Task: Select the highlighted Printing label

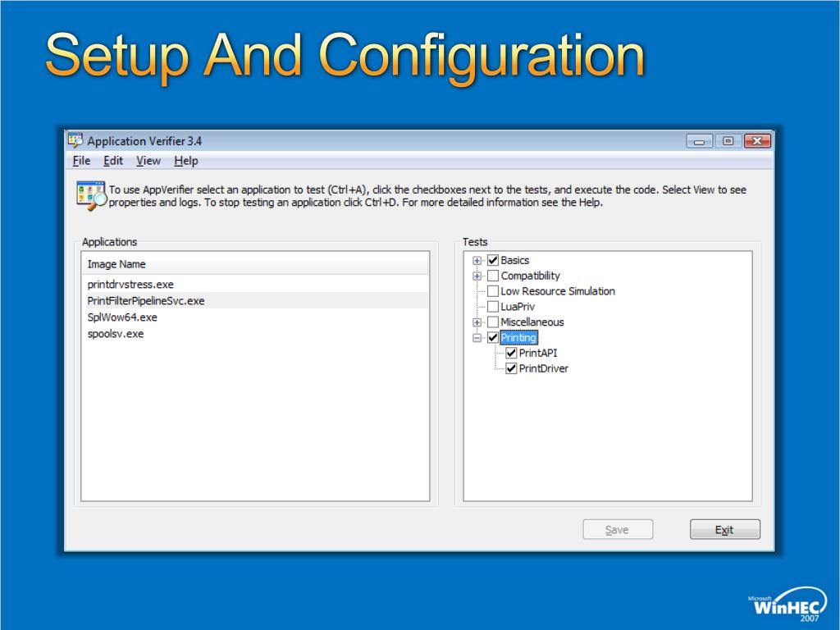Action: click(x=518, y=337)
